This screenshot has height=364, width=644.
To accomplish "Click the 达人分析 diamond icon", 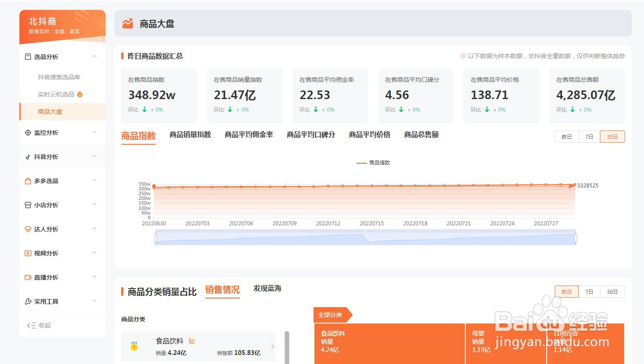I will click(x=28, y=229).
